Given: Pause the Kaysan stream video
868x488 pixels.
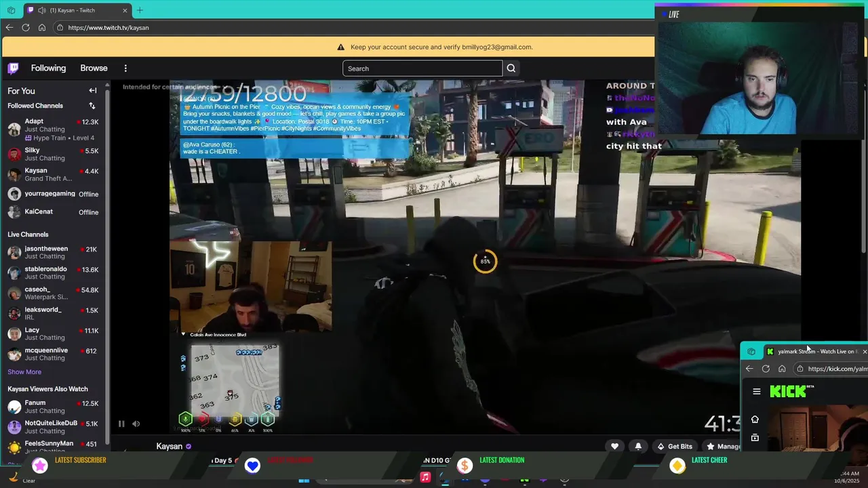Looking at the screenshot, I should coord(121,424).
